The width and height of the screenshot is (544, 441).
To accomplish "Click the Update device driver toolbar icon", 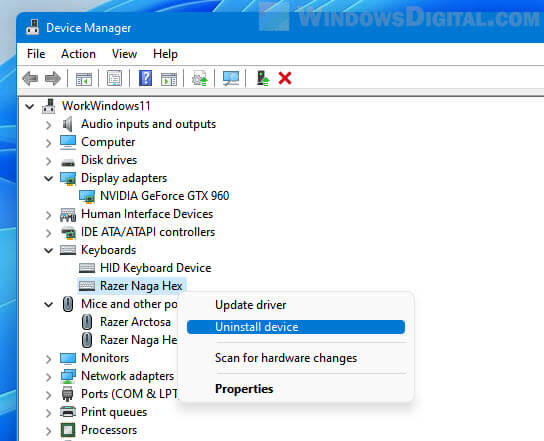I will tap(200, 78).
